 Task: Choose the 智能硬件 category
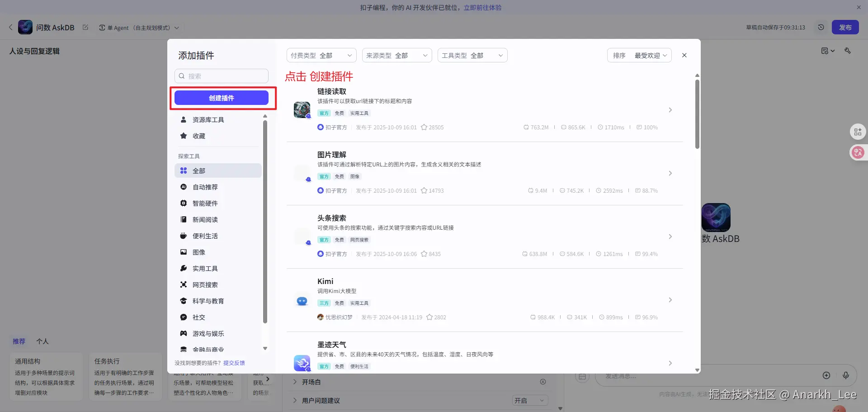click(x=218, y=203)
